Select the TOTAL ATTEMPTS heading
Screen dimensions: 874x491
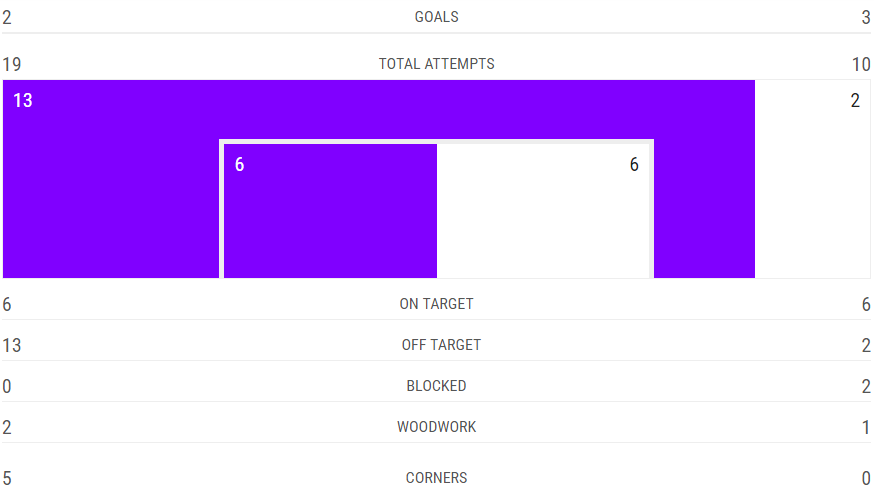click(436, 64)
